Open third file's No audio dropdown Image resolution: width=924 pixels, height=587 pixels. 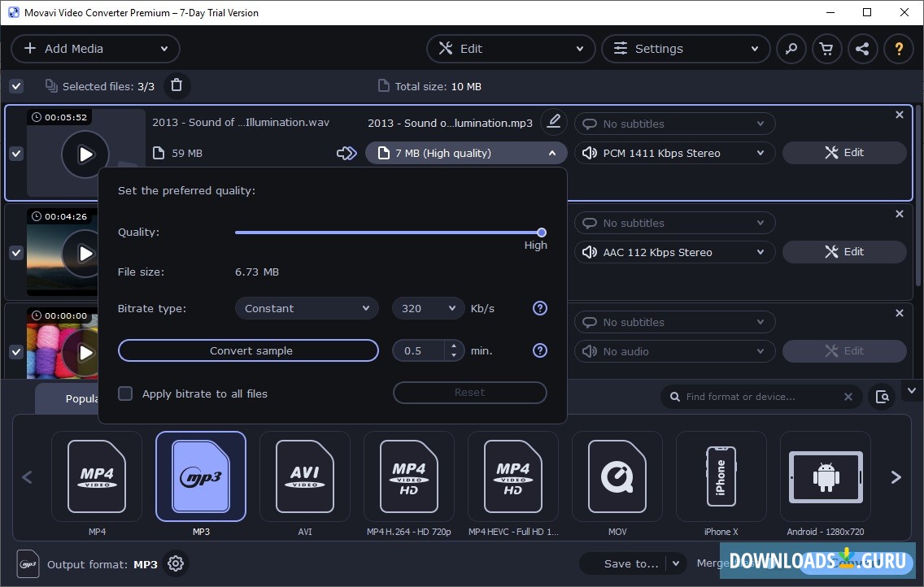[675, 351]
